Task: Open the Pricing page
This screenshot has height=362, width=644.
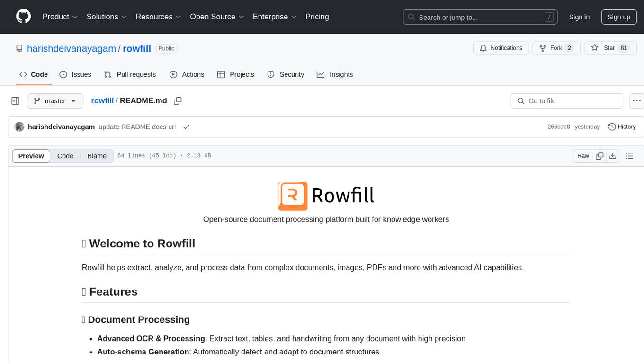Action: click(317, 17)
